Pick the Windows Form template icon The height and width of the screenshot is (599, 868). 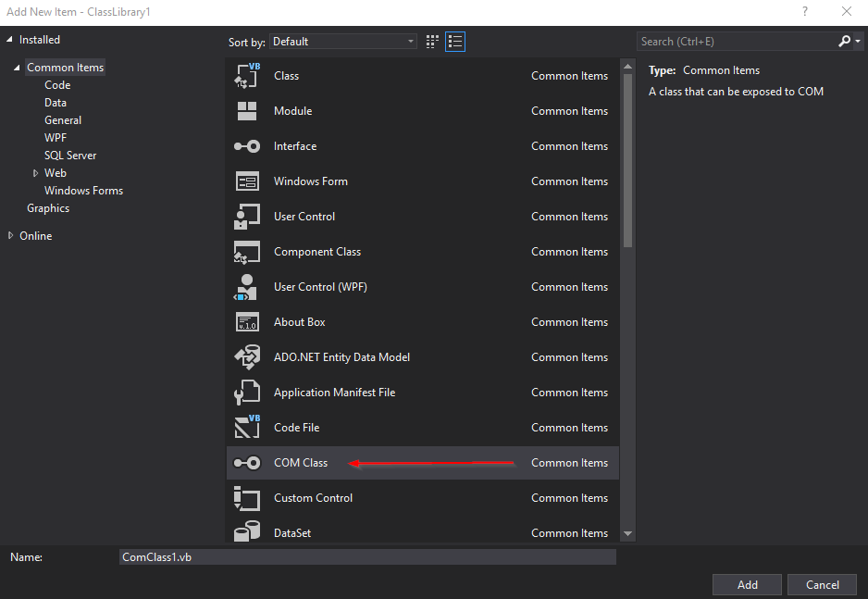tap(247, 181)
